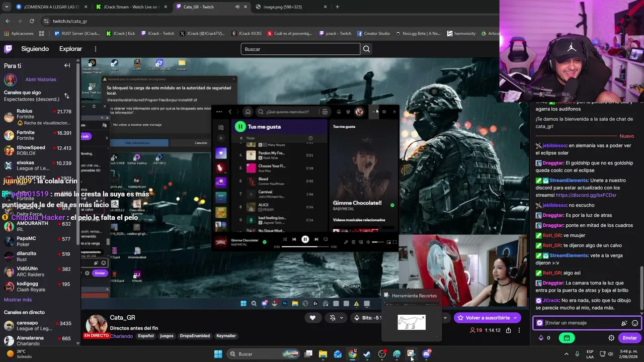This screenshot has height=362, width=644.
Task: Sort followed channels by viewers
Action: pyautogui.click(x=66, y=96)
